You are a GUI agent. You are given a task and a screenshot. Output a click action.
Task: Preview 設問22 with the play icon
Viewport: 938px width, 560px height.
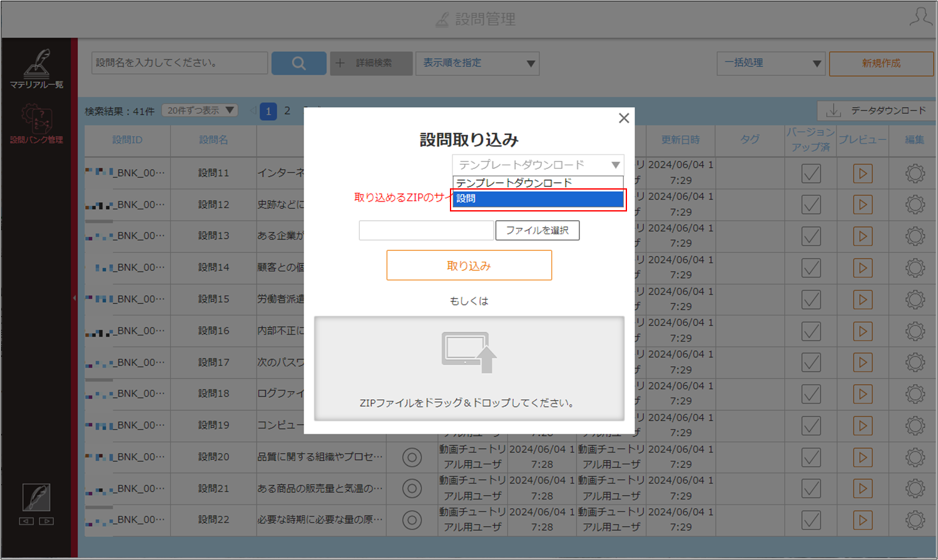(863, 520)
